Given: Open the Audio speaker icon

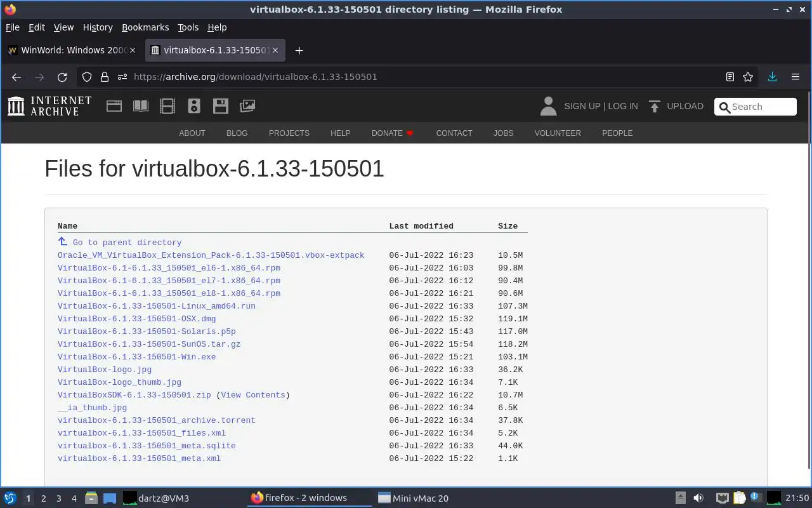Looking at the screenshot, I should (194, 106).
